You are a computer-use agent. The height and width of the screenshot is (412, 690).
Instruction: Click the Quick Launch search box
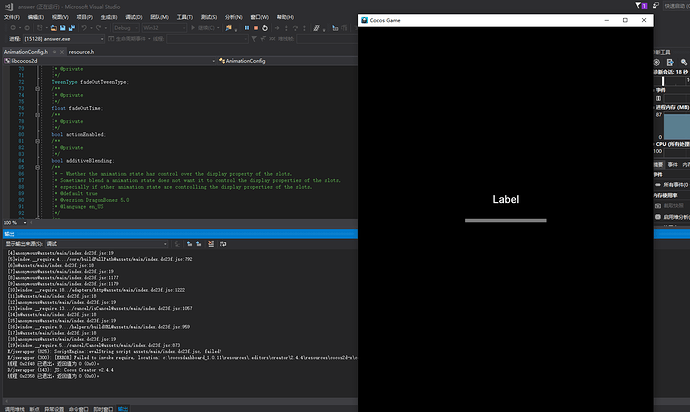(x=676, y=6)
